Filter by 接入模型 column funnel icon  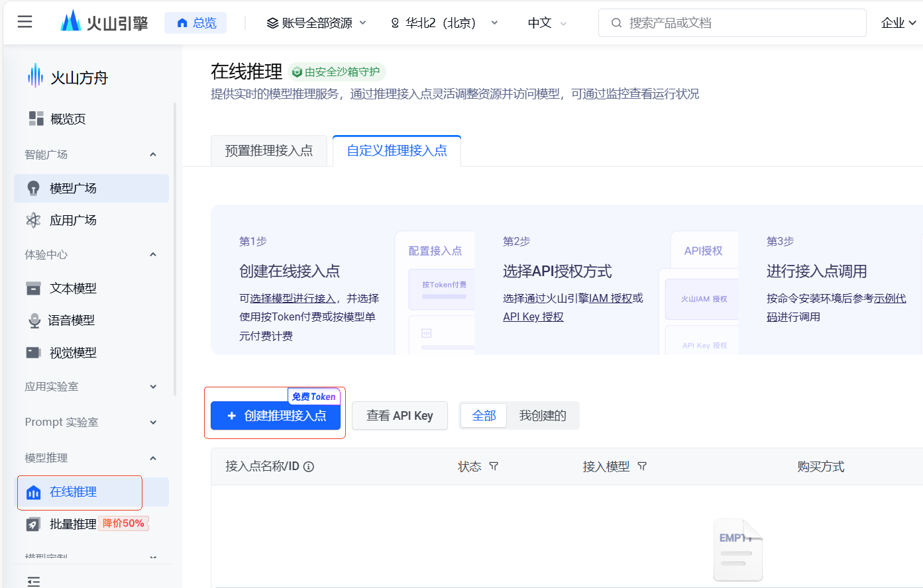pyautogui.click(x=642, y=467)
